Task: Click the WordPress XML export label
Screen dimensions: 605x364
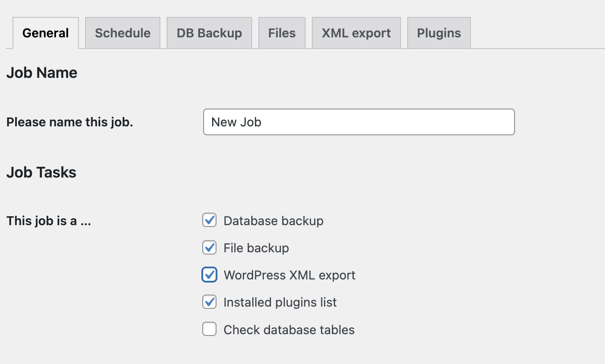Action: click(289, 275)
